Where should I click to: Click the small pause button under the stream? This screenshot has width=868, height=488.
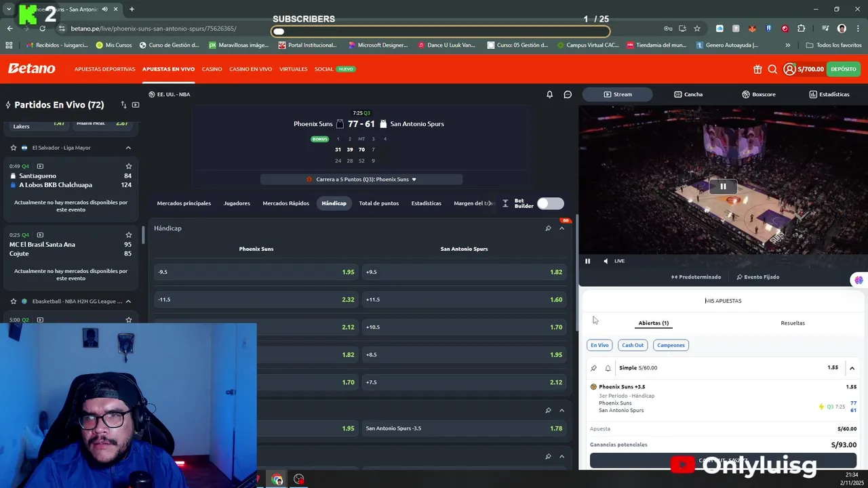[588, 261]
